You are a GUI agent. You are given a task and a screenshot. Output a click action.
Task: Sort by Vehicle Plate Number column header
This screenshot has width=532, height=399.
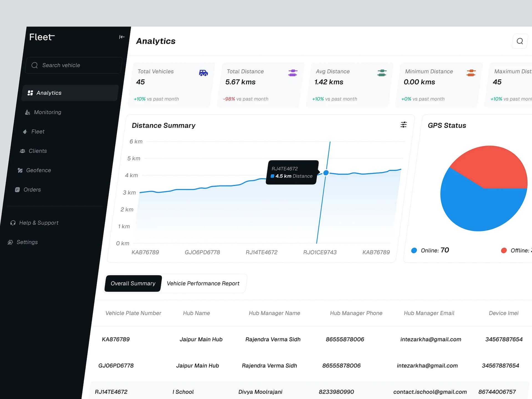tap(133, 313)
